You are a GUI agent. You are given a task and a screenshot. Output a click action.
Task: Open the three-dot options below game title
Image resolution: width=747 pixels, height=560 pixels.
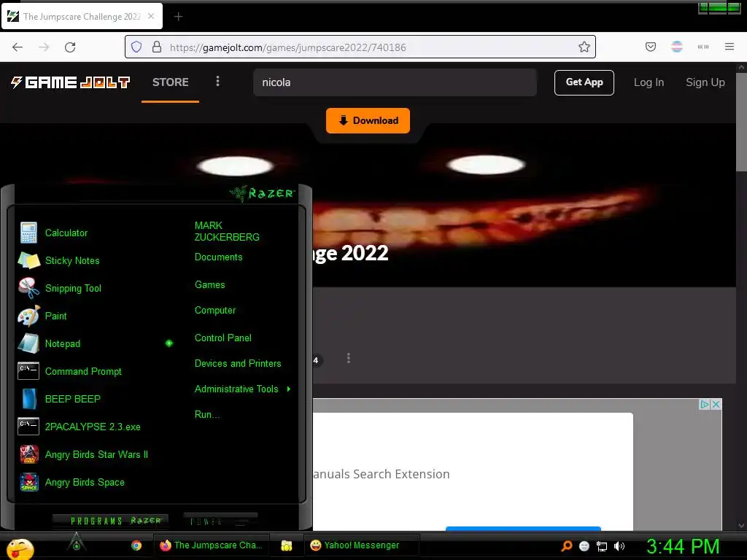pyautogui.click(x=349, y=358)
